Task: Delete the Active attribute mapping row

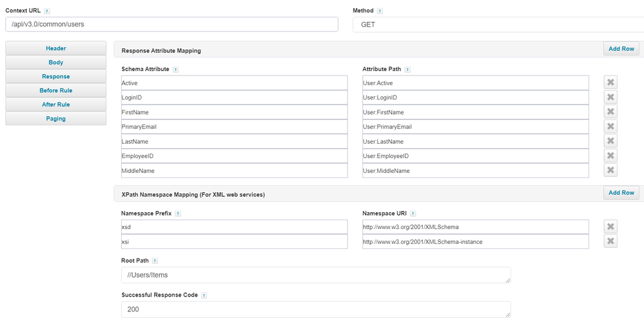Action: point(610,83)
